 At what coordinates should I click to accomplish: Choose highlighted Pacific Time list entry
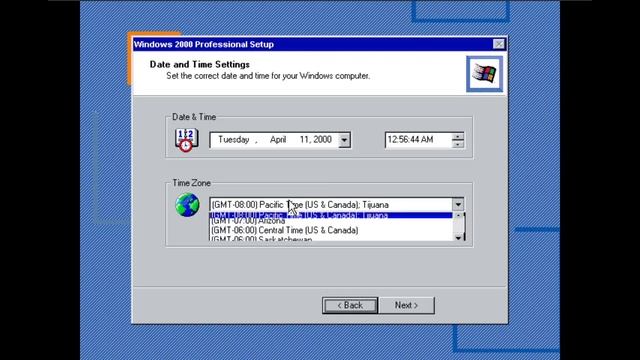pyautogui.click(x=331, y=215)
